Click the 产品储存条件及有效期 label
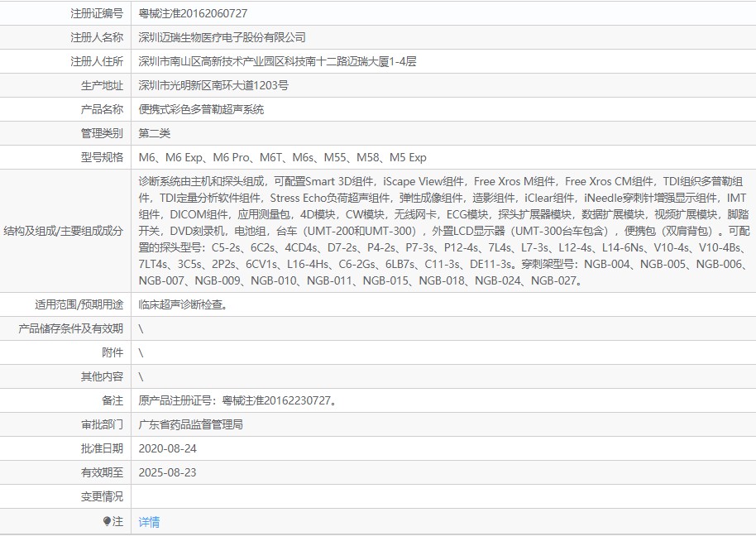Viewport: 756px width, 541px height. tap(71, 328)
